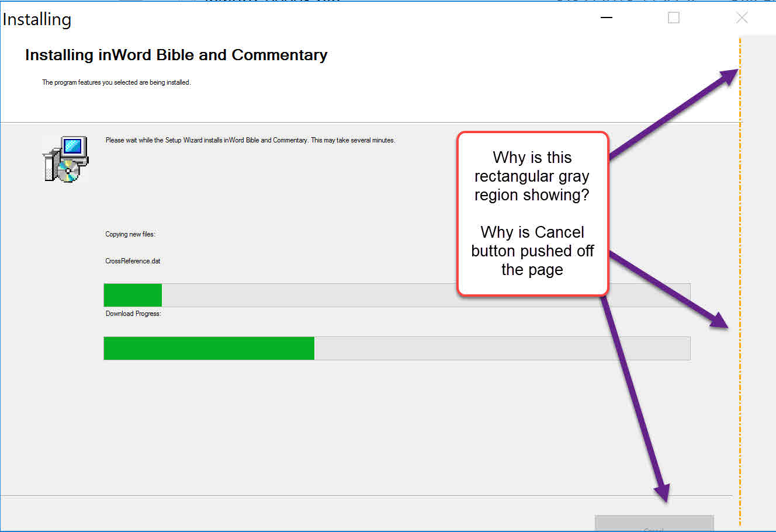Viewport: 776px width, 532px height.
Task: Maximize the Installing window
Action: tap(674, 18)
